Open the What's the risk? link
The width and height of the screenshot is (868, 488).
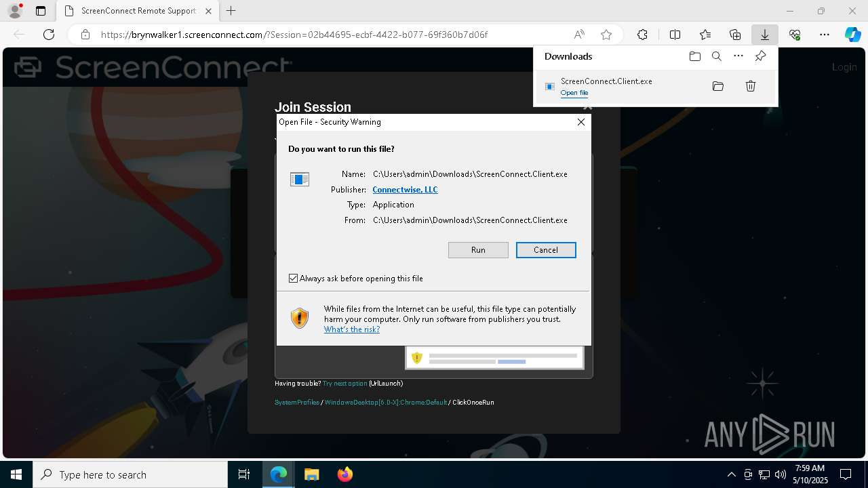tap(352, 329)
